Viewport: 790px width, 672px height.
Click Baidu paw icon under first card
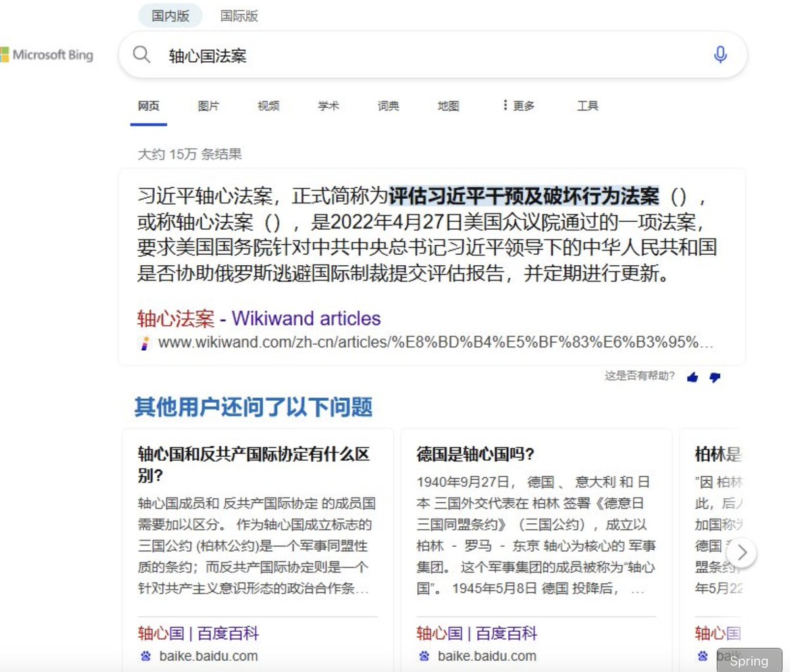pos(145,656)
